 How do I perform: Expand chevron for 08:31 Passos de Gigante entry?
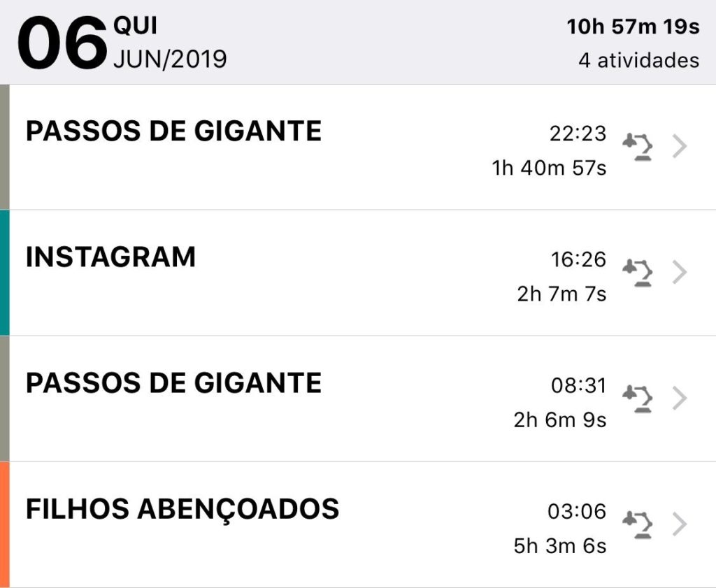click(680, 399)
